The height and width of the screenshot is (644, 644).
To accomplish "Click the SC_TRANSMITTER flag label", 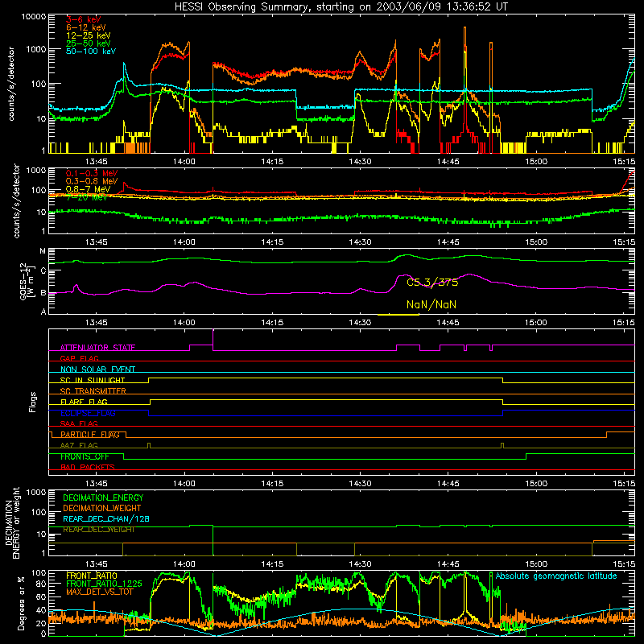I will pos(93,391).
